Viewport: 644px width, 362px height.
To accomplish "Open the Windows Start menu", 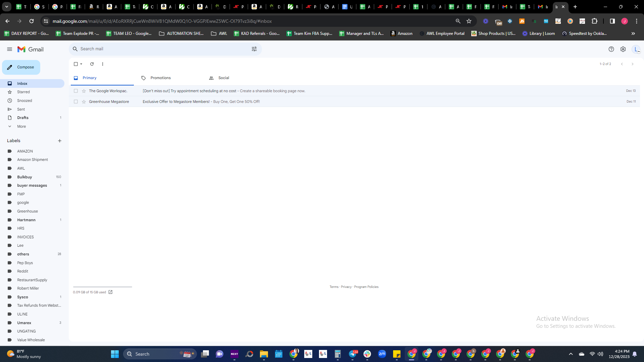I will [x=115, y=354].
